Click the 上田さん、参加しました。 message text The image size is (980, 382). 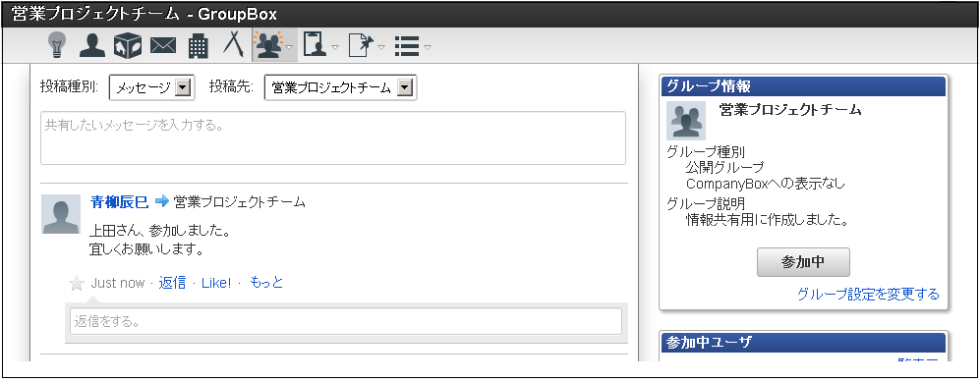pos(160,232)
